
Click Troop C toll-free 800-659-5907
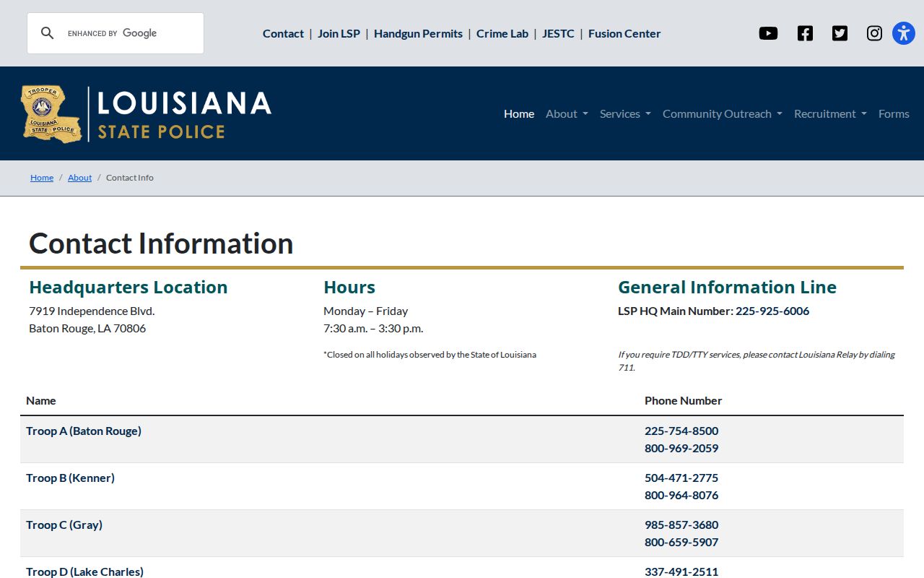coord(681,543)
